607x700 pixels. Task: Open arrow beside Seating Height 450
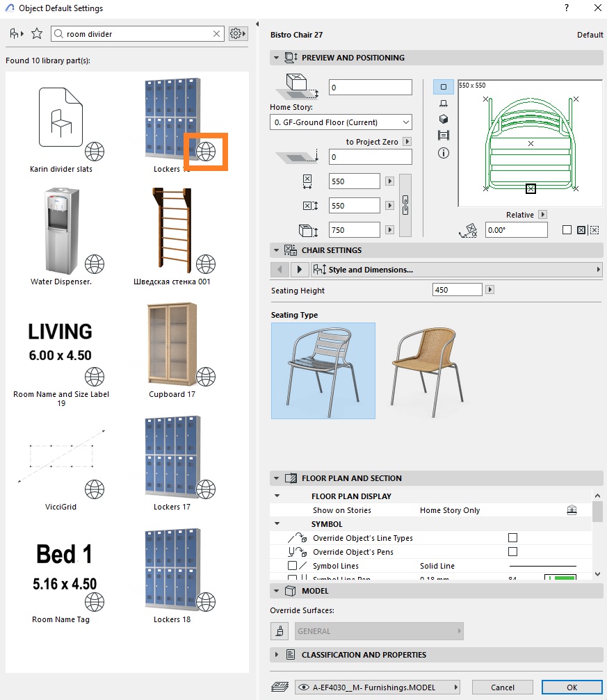[490, 290]
